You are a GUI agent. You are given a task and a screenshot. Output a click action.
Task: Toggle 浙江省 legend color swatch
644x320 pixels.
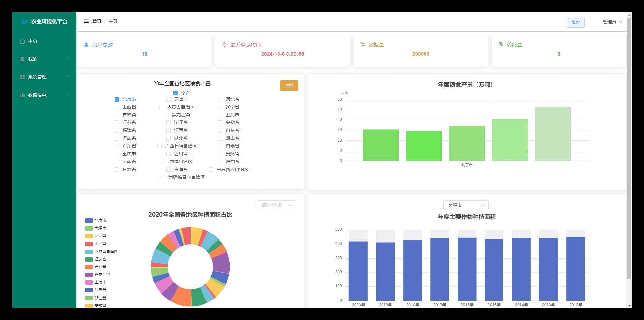[x=89, y=298]
